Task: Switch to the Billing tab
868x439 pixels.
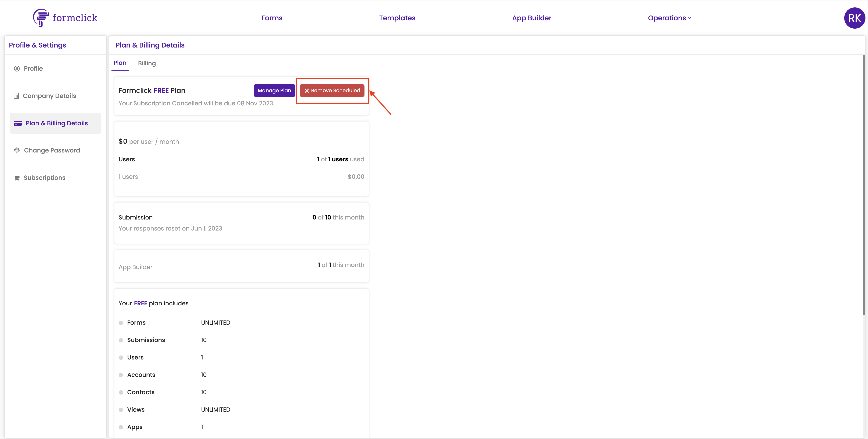Action: click(x=147, y=63)
